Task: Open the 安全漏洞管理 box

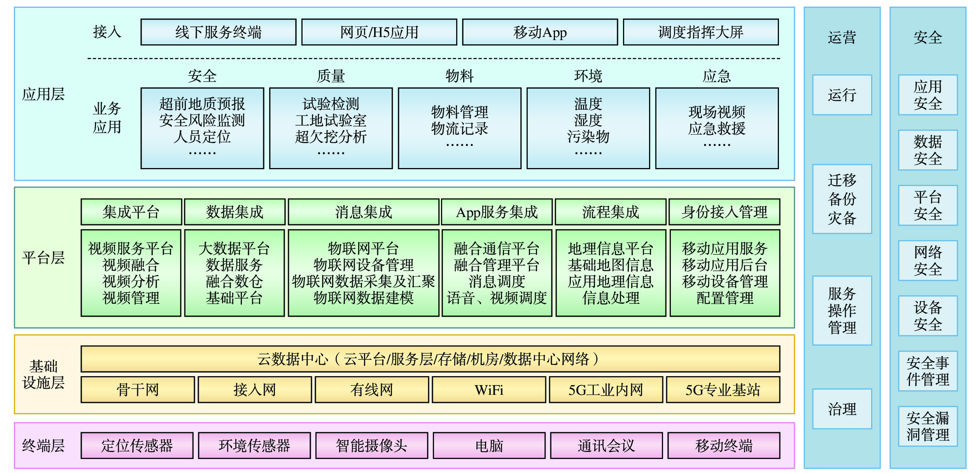Action: (x=927, y=426)
